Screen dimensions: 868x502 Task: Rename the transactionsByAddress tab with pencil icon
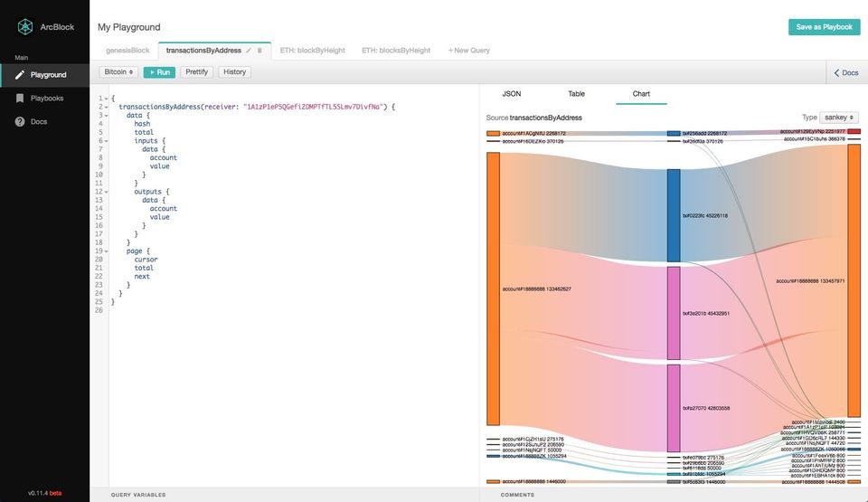coord(249,51)
